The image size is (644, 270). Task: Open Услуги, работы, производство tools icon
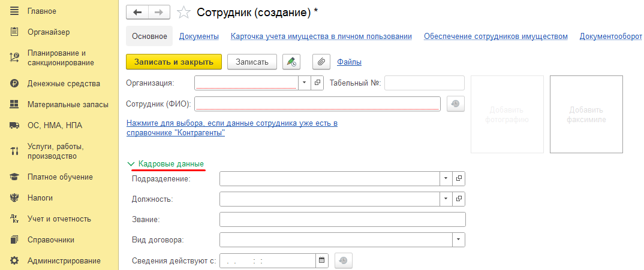[x=14, y=151]
